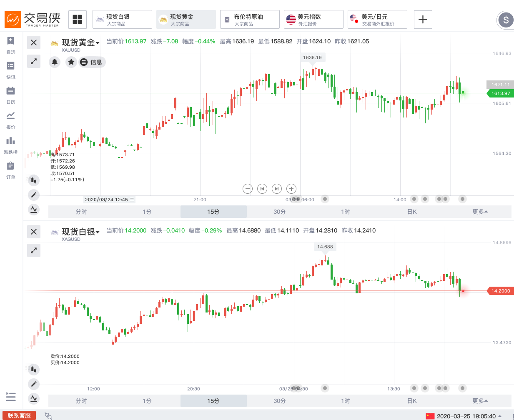Open the 自选 watchlist panel
Image resolution: width=514 pixels, height=420 pixels.
point(11,47)
